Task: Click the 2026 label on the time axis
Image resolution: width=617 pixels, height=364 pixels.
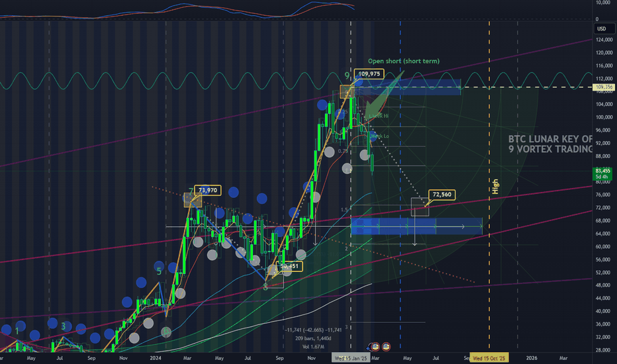Action: pyautogui.click(x=532, y=358)
